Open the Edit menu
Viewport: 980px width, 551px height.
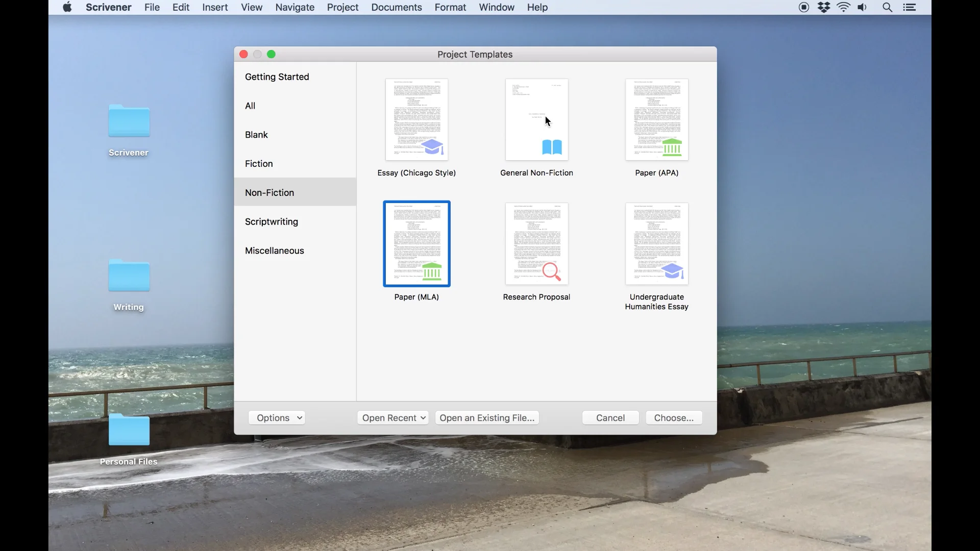(181, 7)
